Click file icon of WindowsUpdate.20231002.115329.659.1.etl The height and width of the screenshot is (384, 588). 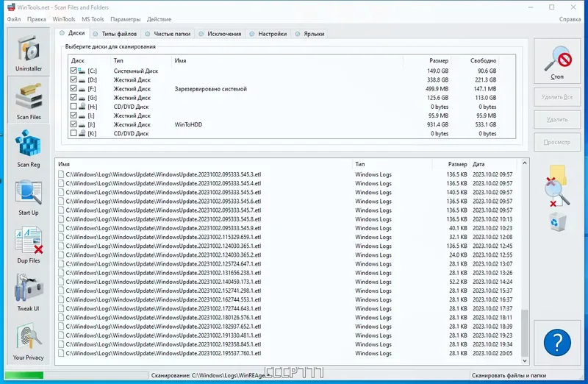[x=61, y=237]
